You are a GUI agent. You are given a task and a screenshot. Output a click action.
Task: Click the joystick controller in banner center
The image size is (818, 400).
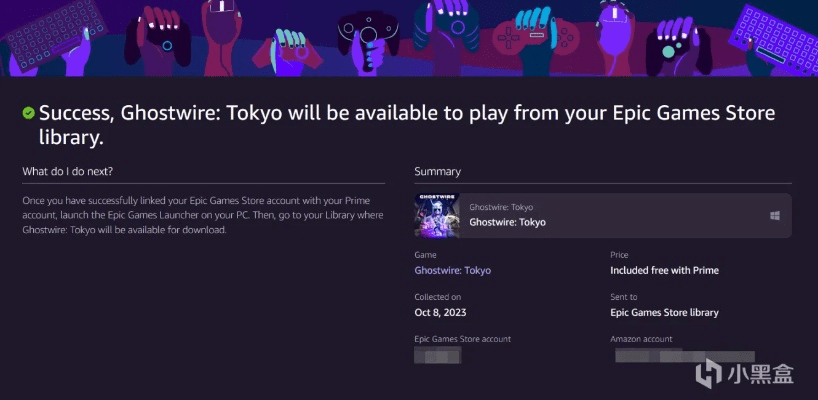pos(366,35)
